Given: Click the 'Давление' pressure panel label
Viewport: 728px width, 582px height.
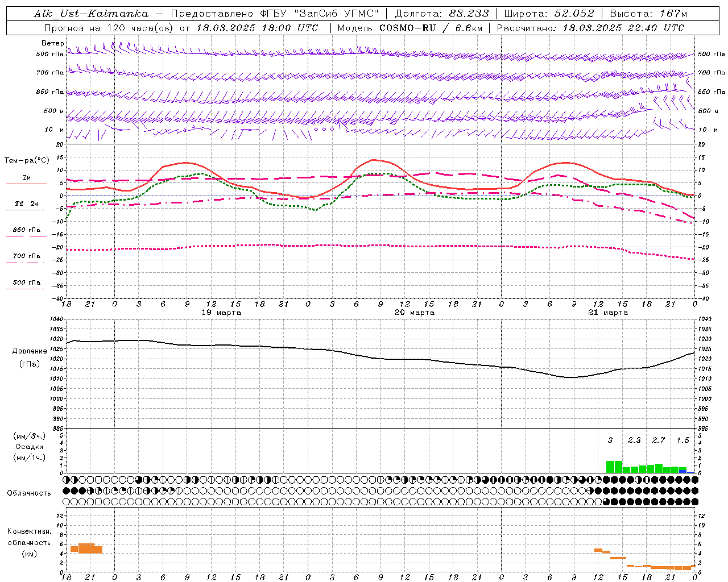Looking at the screenshot, I should 30,351.
